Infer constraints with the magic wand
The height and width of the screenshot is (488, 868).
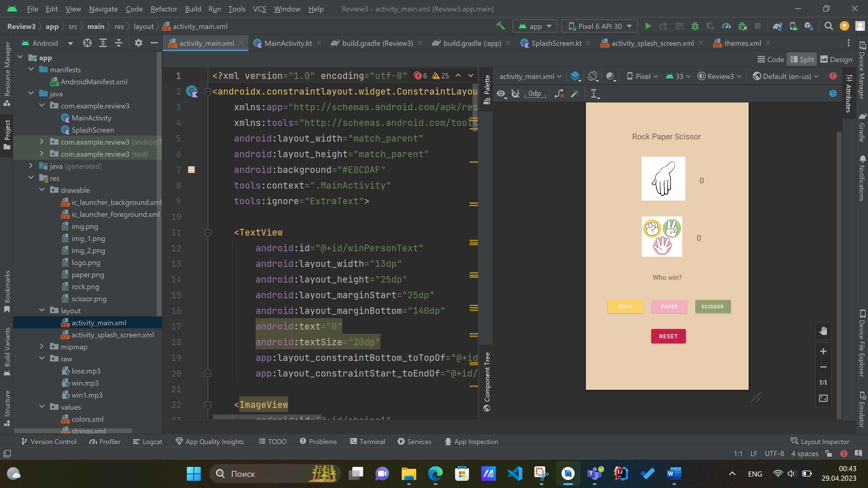(575, 94)
